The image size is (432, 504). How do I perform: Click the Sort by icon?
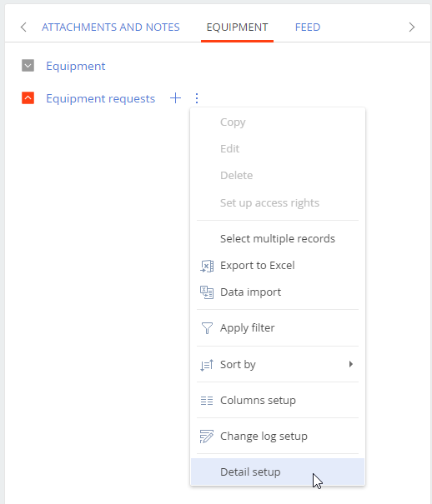tap(207, 365)
